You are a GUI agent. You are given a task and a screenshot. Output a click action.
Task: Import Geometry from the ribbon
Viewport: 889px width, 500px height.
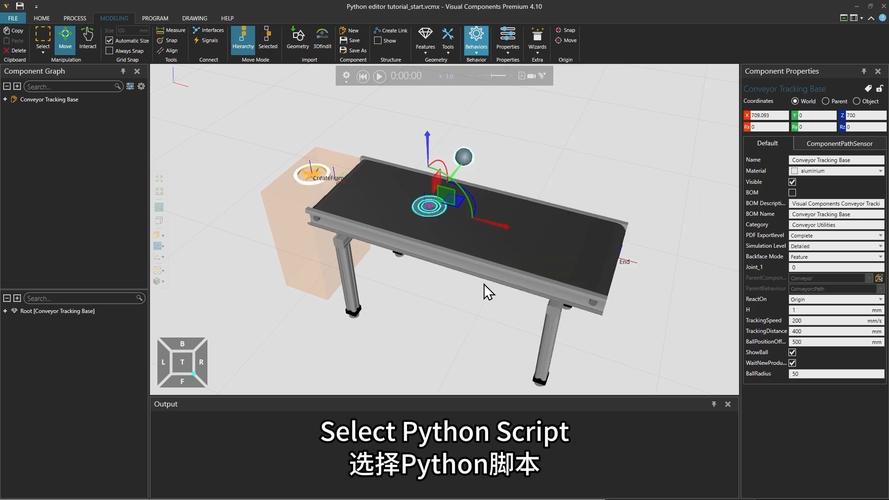click(298, 39)
